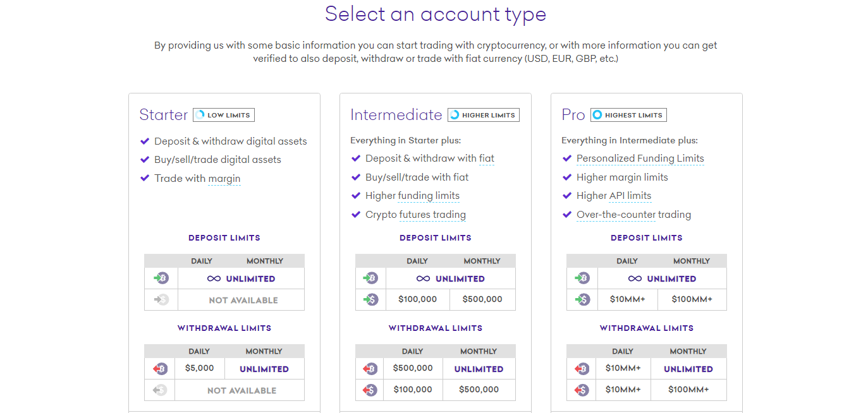The width and height of the screenshot is (868, 413).
Task: Click the Intermediate crypto withdrawal icon
Action: (x=370, y=368)
